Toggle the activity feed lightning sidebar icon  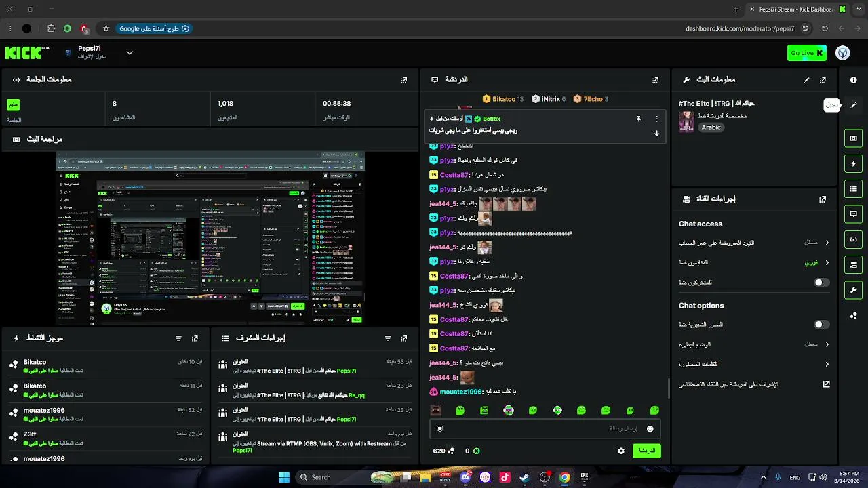point(853,163)
